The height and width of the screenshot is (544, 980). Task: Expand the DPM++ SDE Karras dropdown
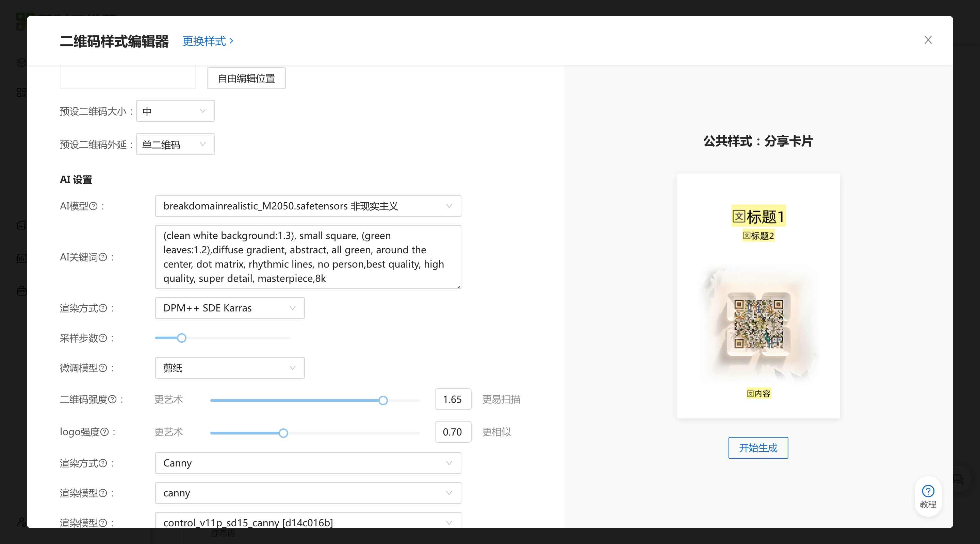pos(229,308)
